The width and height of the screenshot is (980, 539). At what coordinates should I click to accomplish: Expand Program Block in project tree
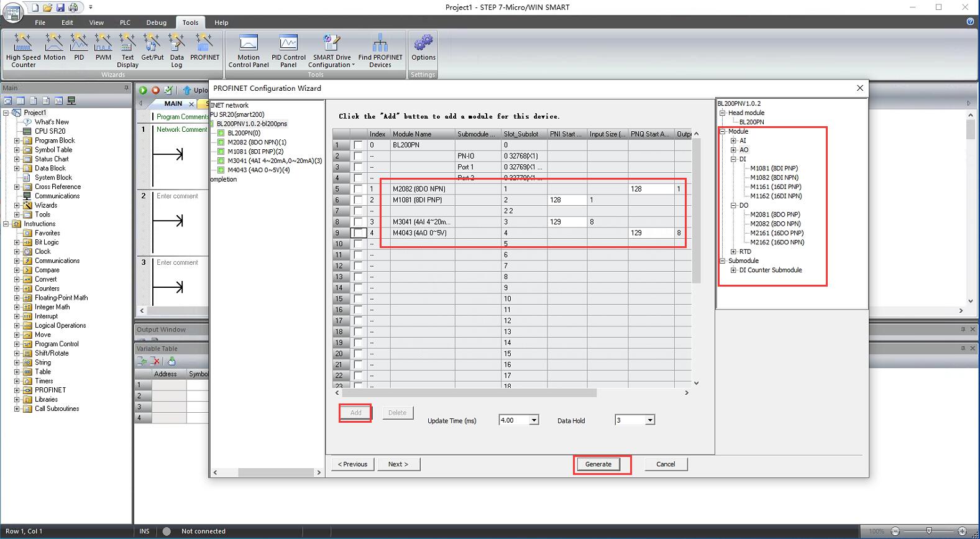click(x=17, y=141)
